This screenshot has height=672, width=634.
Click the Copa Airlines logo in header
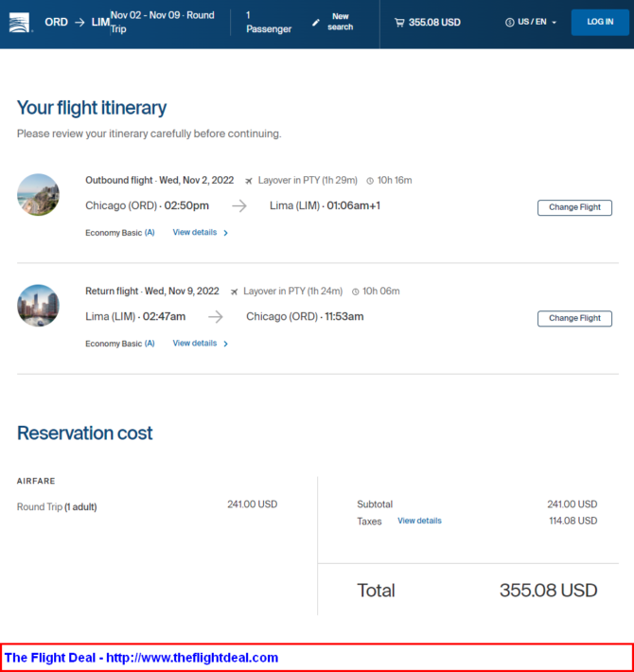(x=20, y=23)
